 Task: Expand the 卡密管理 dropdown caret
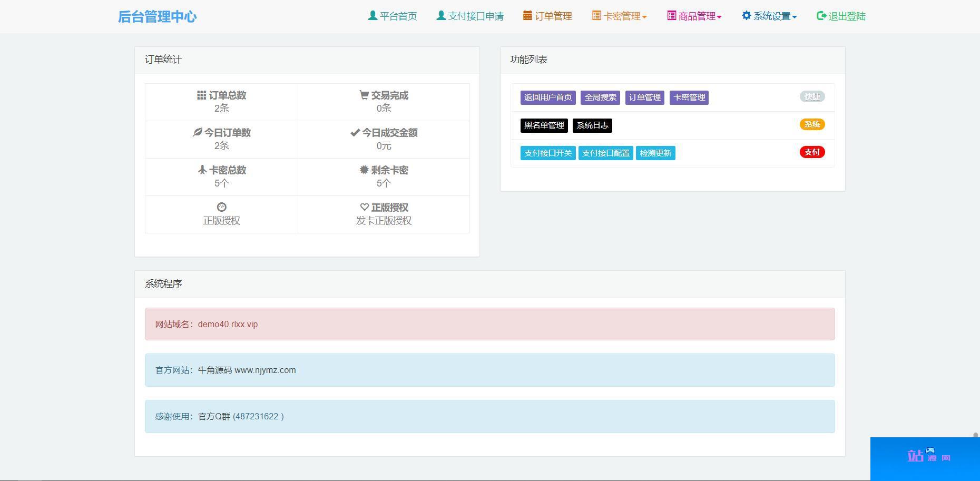pyautogui.click(x=644, y=17)
